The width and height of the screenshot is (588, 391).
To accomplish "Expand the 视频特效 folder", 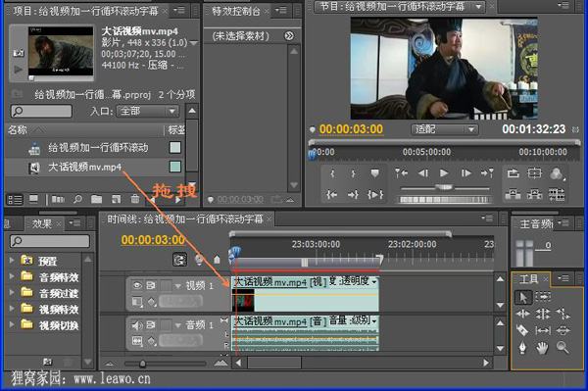I will 12,308.
